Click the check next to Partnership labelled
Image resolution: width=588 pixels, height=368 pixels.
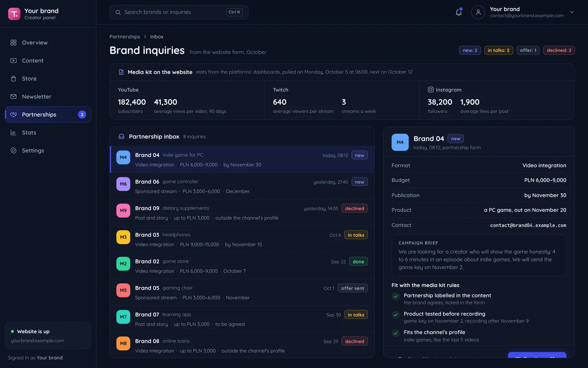[x=396, y=296]
